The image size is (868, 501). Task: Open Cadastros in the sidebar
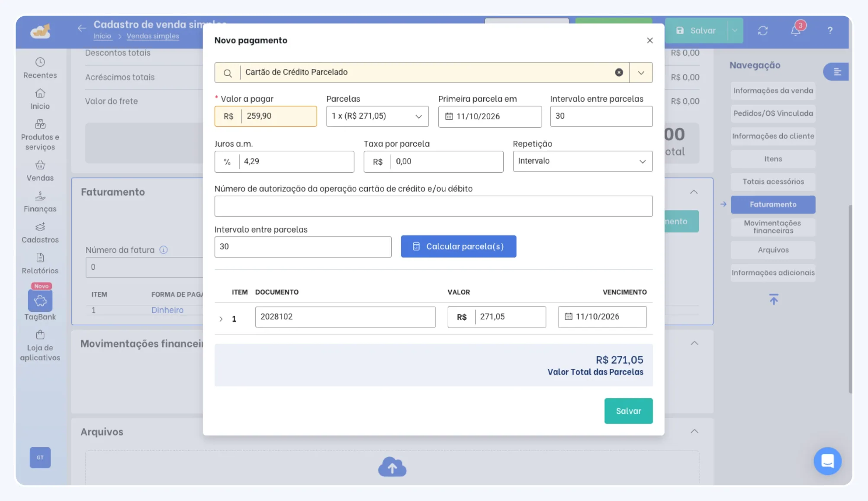(x=40, y=233)
